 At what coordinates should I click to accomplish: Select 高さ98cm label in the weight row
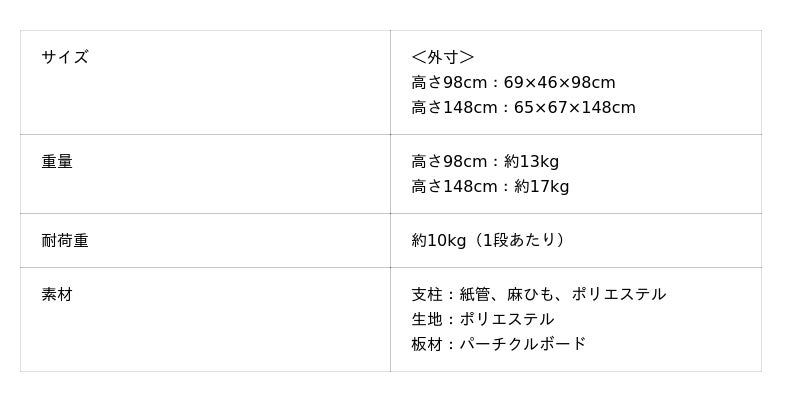(x=449, y=162)
